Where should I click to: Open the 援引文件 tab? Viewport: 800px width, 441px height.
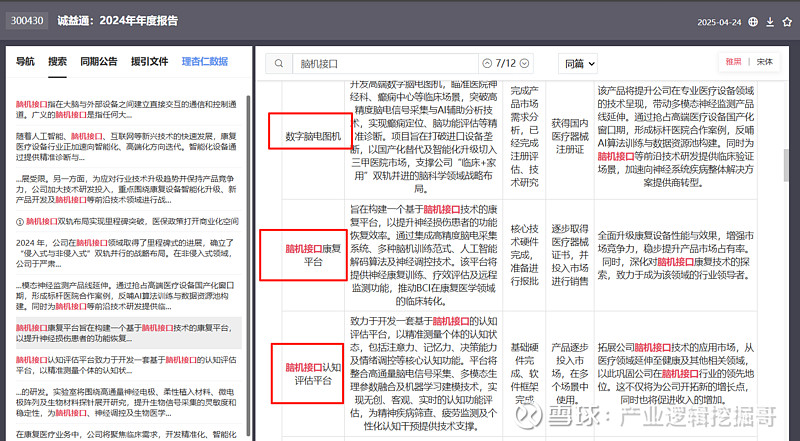click(149, 61)
